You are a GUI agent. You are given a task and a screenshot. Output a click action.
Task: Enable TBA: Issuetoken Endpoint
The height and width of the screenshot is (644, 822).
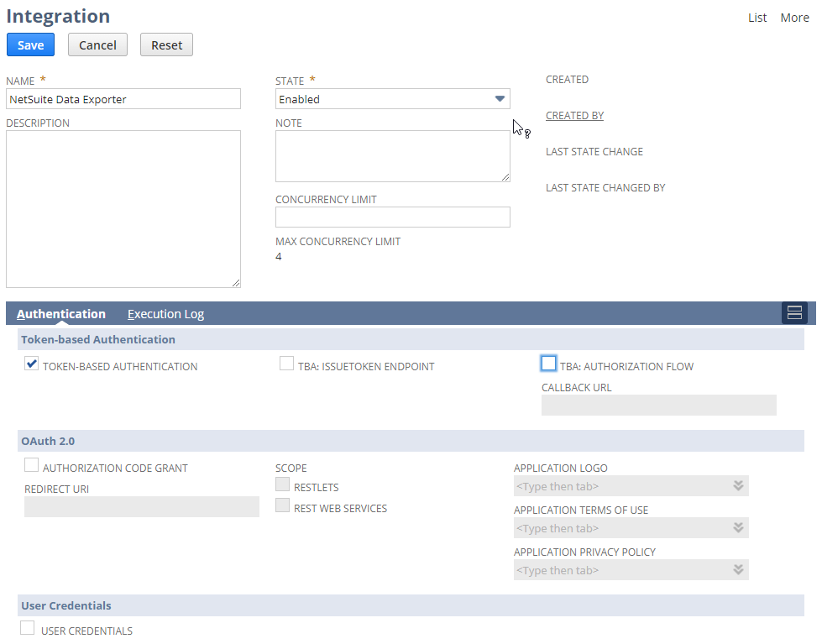(x=285, y=362)
